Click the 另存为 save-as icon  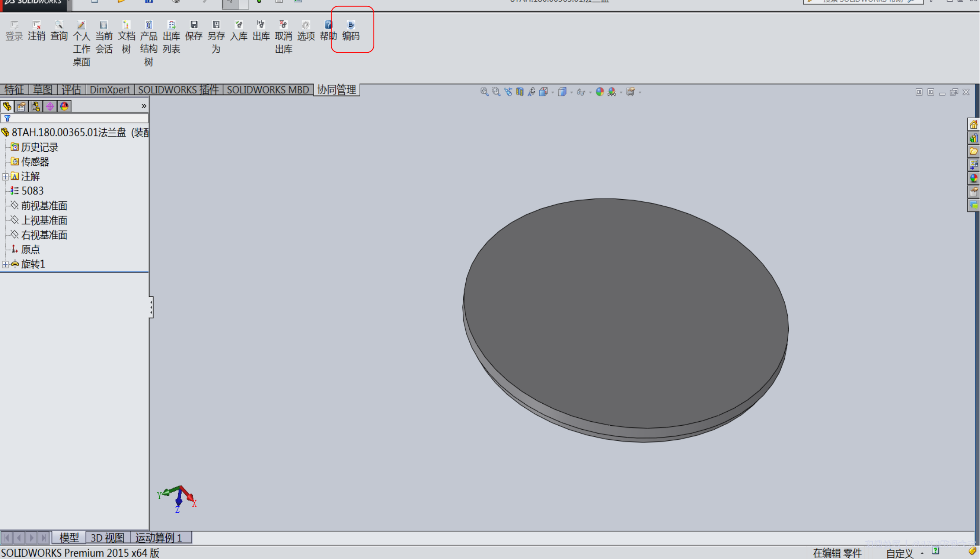coord(216,37)
